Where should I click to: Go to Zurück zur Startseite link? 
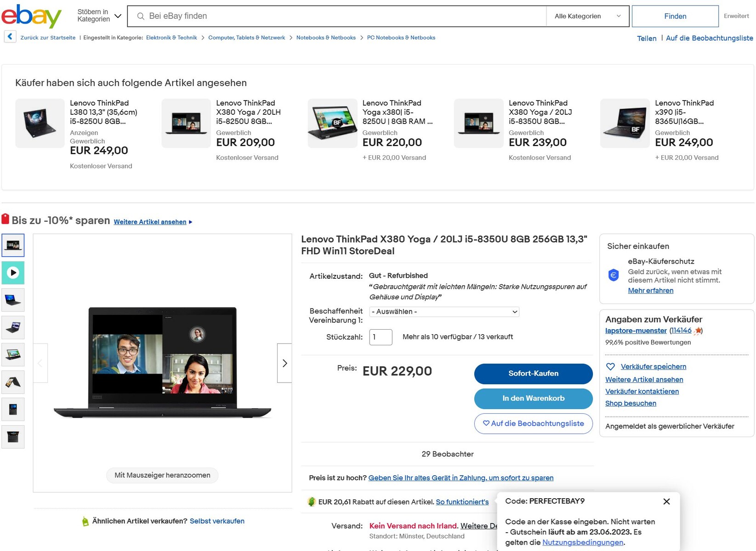[48, 38]
